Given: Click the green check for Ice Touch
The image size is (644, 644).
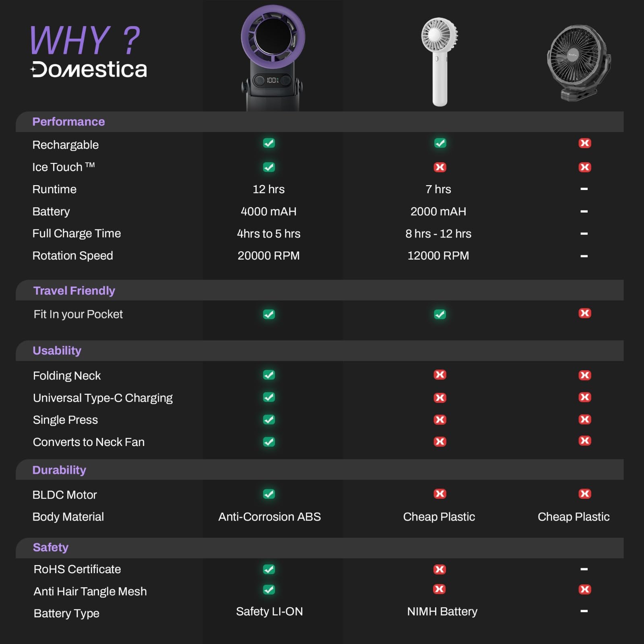Looking at the screenshot, I should [269, 167].
